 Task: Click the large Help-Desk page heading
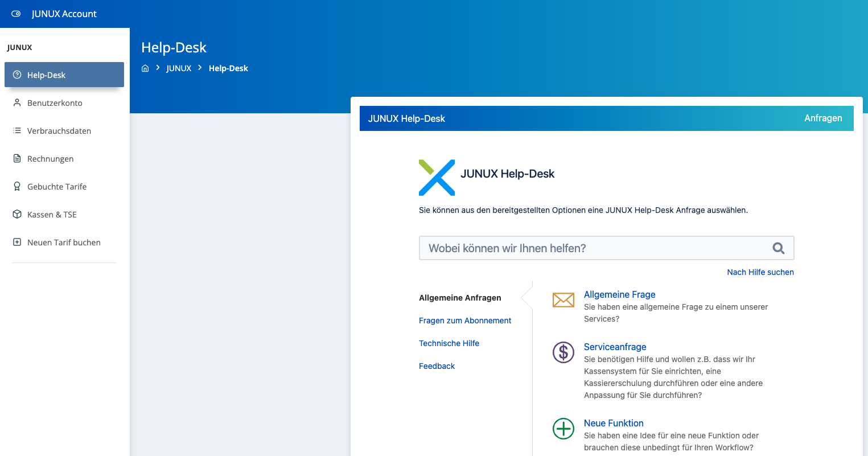pos(174,47)
